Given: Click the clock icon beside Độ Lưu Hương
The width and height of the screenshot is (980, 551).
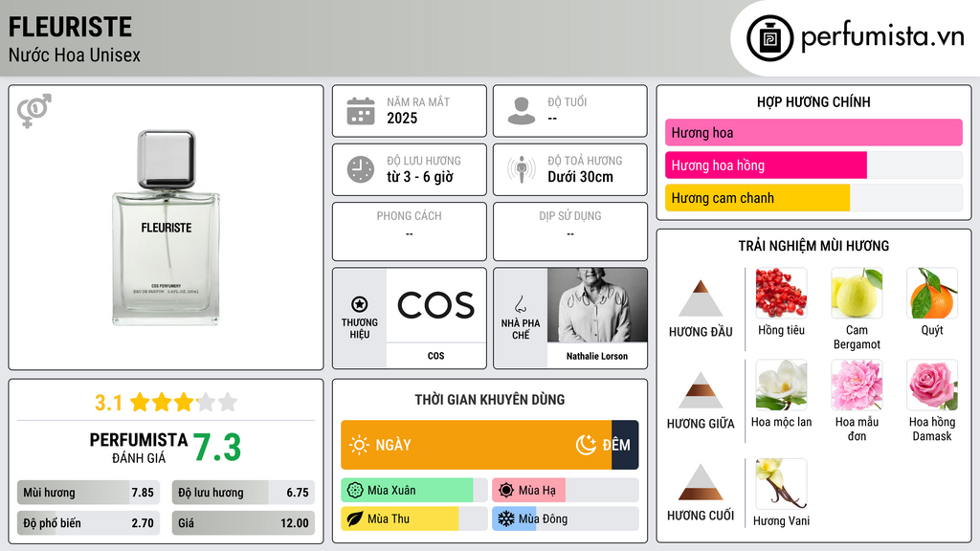Looking at the screenshot, I should [361, 169].
